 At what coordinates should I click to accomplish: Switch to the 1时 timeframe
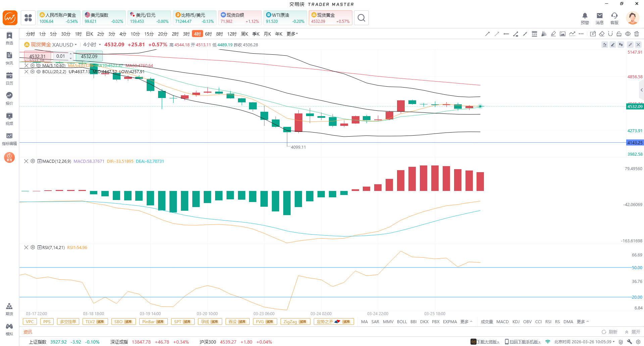click(x=78, y=34)
